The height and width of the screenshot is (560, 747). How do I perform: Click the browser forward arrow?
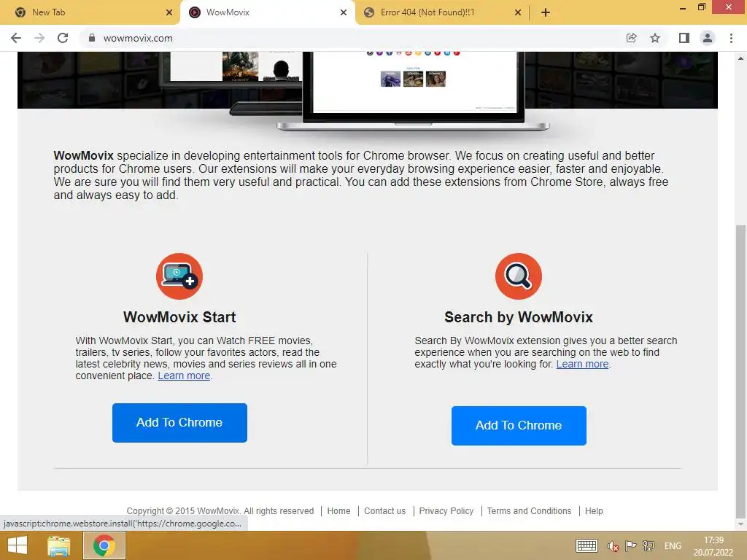point(39,38)
